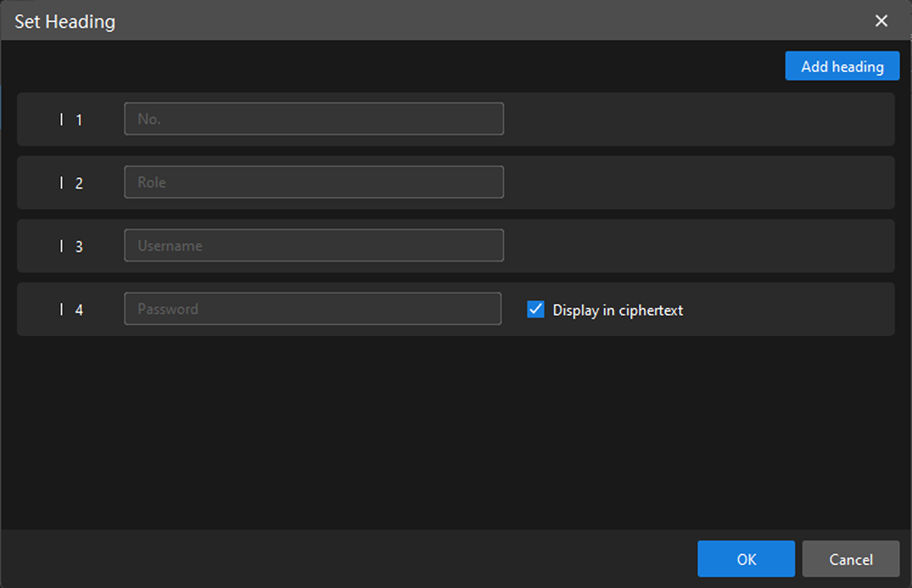Place cursor in the Password heading field

pos(312,309)
